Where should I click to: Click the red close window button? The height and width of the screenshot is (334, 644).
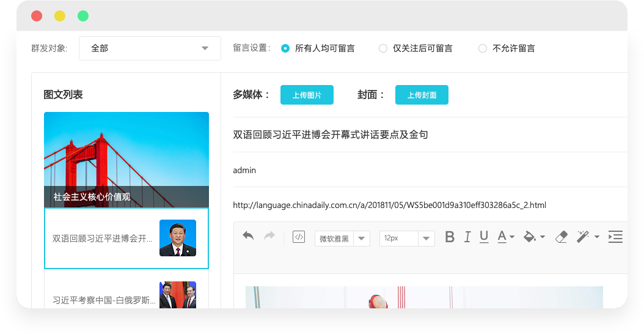tap(37, 16)
